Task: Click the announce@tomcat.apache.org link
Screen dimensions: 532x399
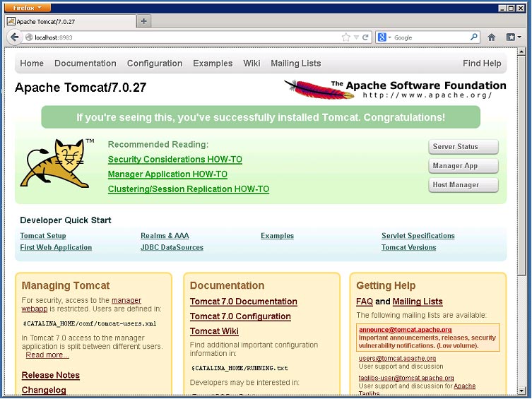Action: click(x=406, y=330)
